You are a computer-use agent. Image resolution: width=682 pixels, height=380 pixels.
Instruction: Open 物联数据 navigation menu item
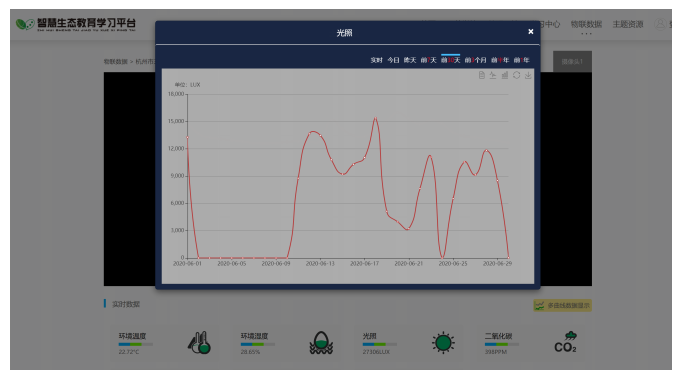coord(586,24)
